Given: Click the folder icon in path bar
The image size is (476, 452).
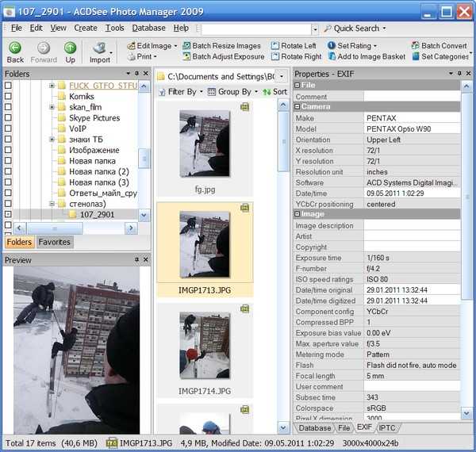Looking at the screenshot, I should point(161,77).
